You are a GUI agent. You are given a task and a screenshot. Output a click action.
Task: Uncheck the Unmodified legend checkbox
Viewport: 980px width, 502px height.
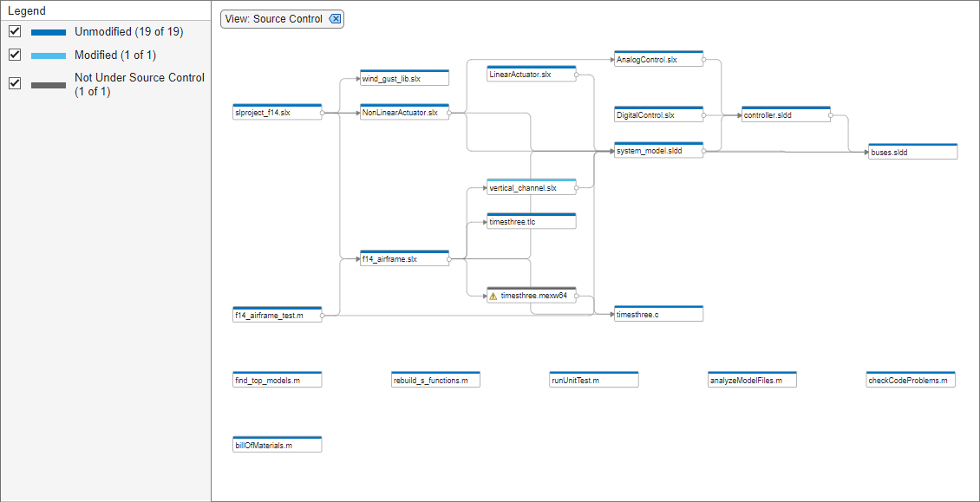tap(15, 32)
